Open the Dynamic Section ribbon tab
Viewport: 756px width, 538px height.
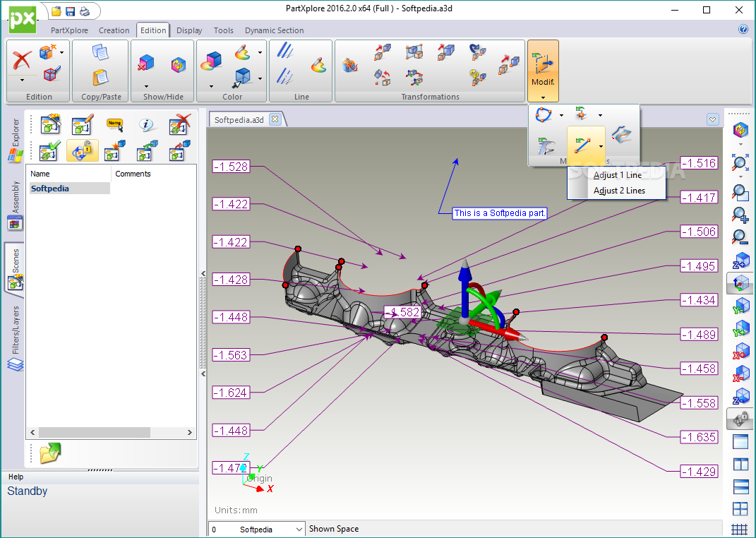275,30
